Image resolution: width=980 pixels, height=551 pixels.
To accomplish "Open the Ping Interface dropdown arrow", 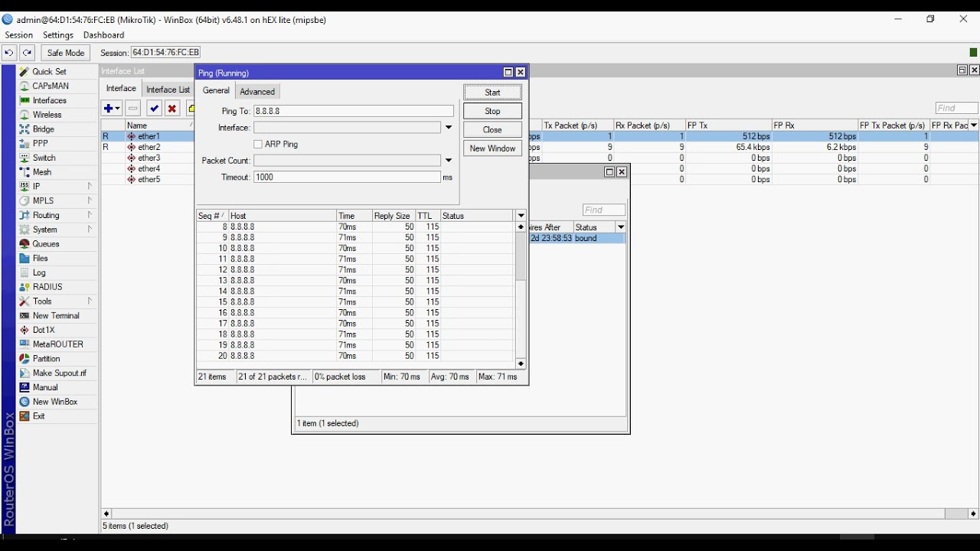I will coord(449,128).
